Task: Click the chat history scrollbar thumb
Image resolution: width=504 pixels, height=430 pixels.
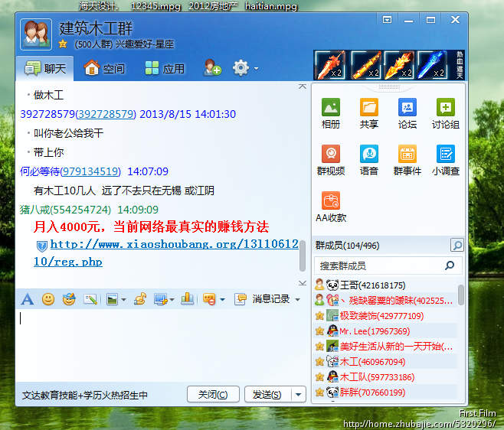Action: click(302, 256)
